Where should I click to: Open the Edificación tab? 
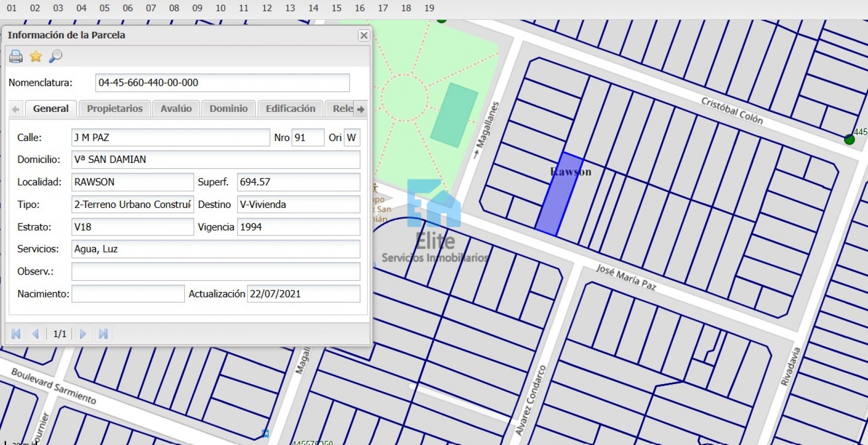(x=290, y=109)
